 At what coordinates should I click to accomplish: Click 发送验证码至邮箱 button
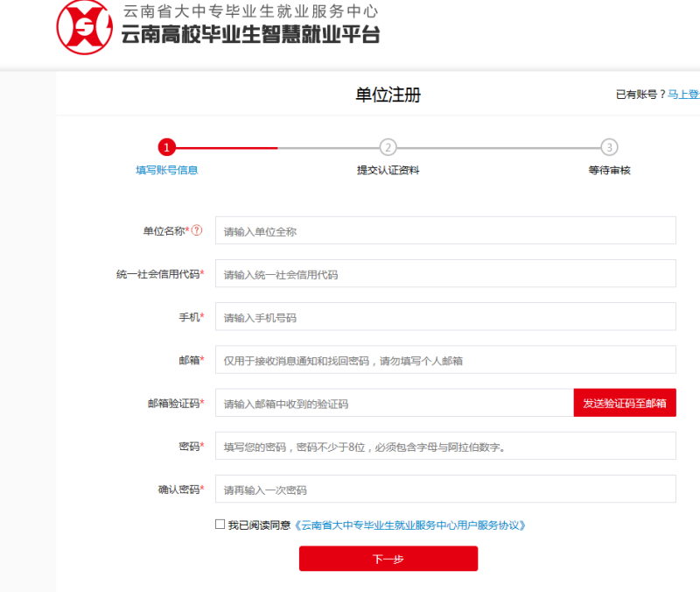click(x=625, y=403)
